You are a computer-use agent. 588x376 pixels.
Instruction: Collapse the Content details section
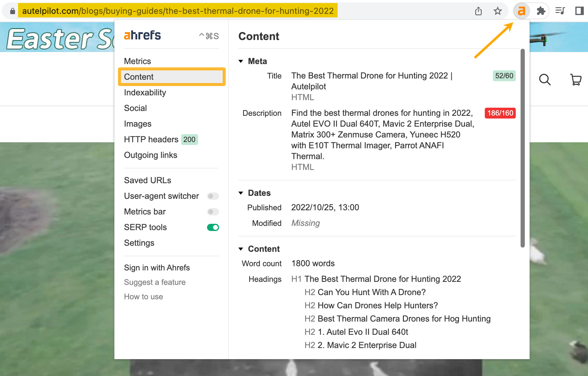pos(241,249)
